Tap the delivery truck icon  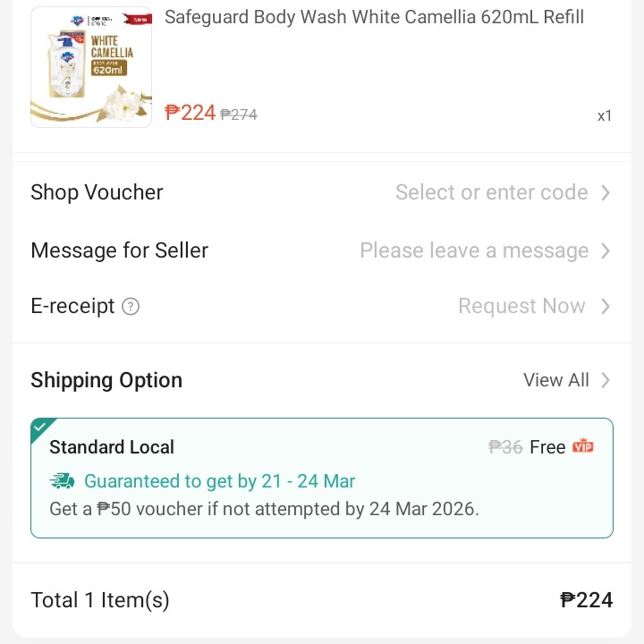coord(63,481)
